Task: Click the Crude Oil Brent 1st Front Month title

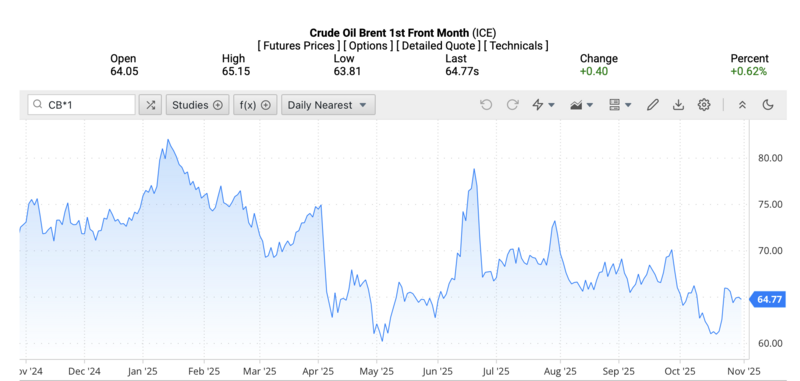Action: (389, 33)
